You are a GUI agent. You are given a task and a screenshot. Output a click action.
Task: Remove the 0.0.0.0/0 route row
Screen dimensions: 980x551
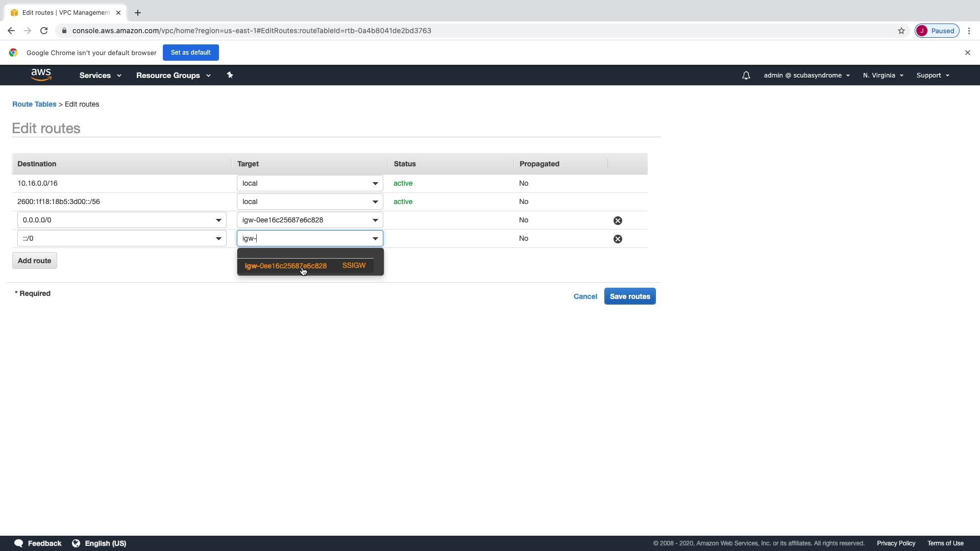click(618, 220)
